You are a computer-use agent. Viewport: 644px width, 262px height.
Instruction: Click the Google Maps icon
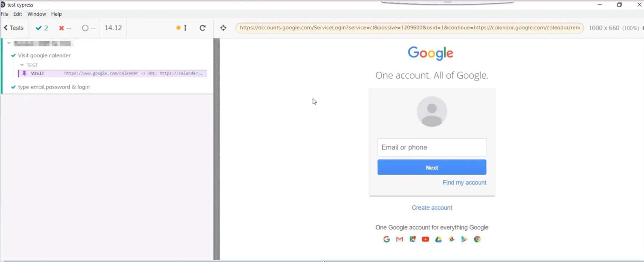point(413,239)
